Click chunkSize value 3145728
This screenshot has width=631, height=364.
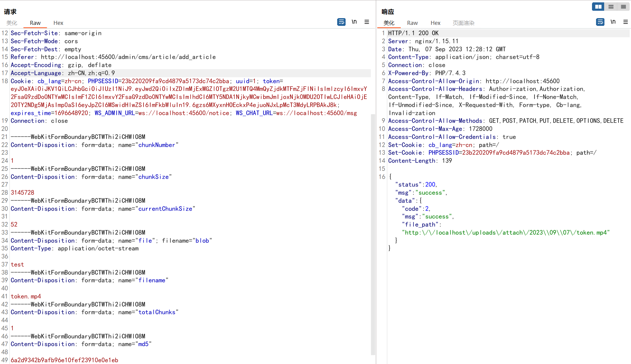click(x=23, y=193)
